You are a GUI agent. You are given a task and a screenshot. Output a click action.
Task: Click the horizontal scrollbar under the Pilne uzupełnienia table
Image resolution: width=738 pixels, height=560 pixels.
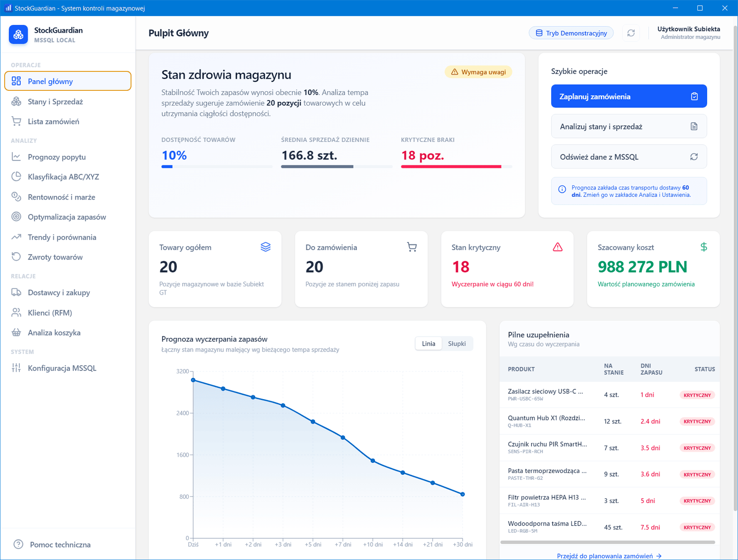[x=607, y=542]
